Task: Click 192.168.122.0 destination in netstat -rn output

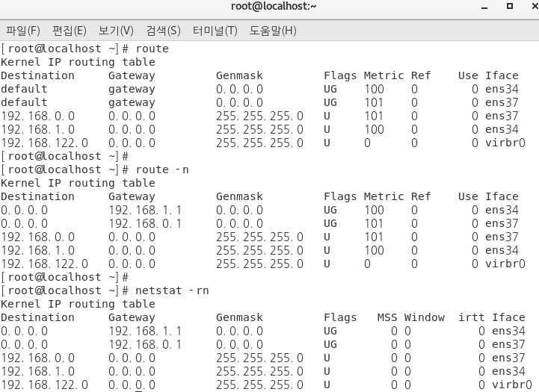Action: pyautogui.click(x=44, y=385)
